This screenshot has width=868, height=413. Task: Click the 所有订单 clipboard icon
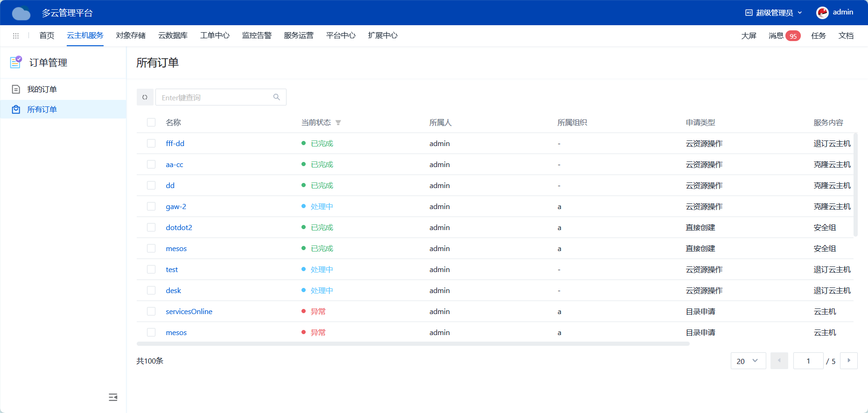click(16, 109)
